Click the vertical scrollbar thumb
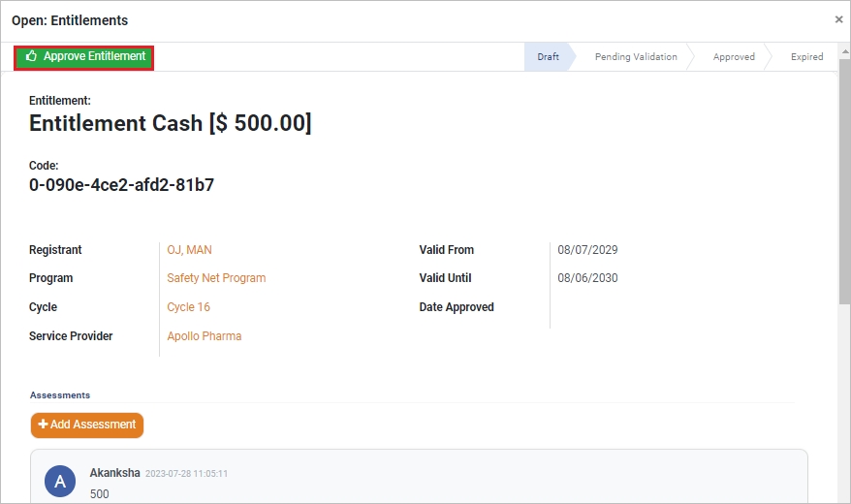 (x=844, y=182)
